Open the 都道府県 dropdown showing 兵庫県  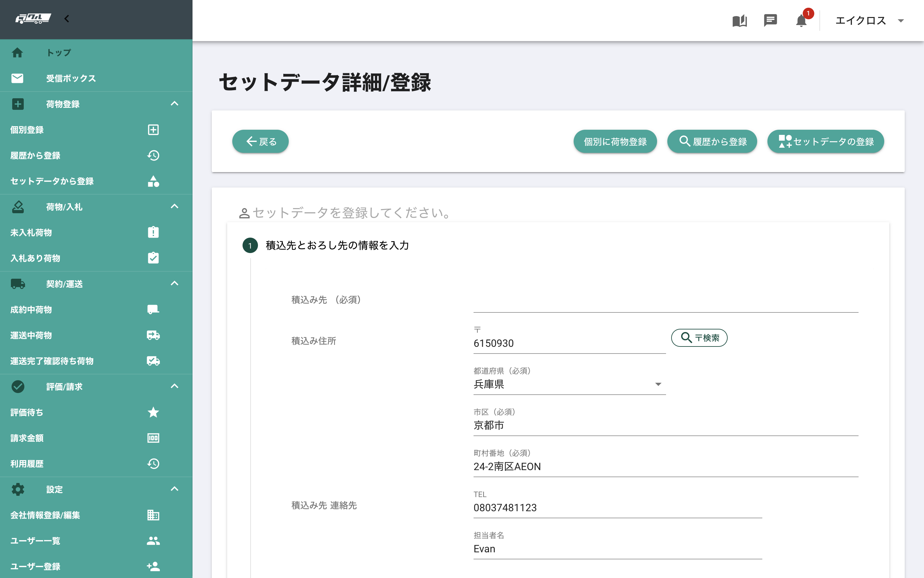[x=569, y=384]
